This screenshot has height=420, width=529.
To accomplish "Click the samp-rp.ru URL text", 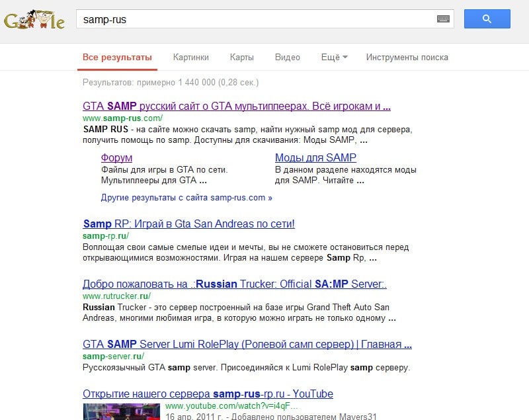I will (106, 236).
